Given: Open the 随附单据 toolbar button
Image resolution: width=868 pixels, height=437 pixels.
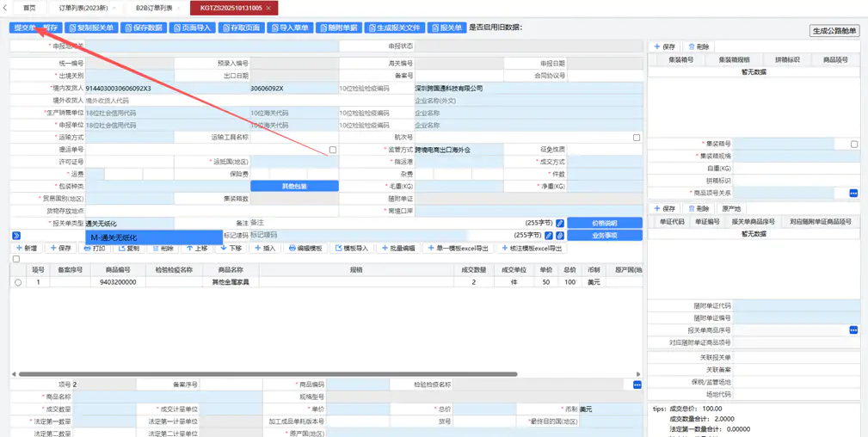Looking at the screenshot, I should (x=339, y=28).
